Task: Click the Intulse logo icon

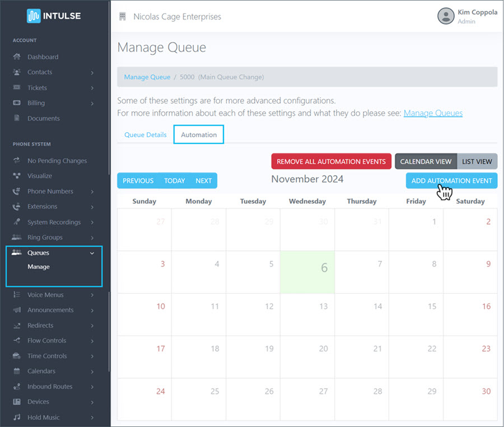Action: click(x=34, y=16)
